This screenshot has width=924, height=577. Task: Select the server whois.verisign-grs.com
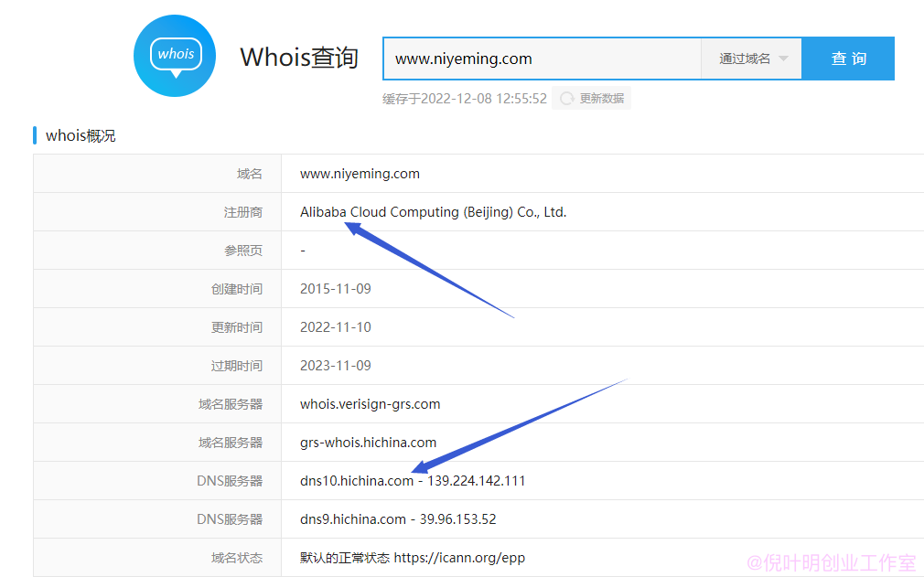coord(371,404)
